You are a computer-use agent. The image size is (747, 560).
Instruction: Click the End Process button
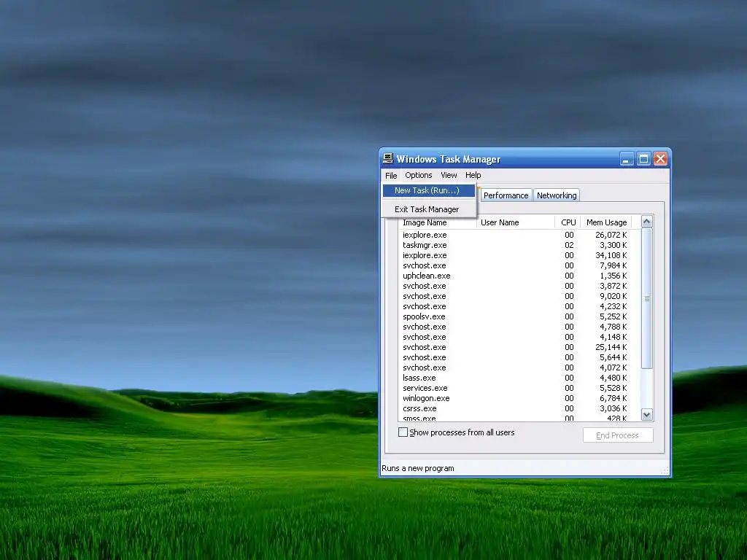[618, 435]
